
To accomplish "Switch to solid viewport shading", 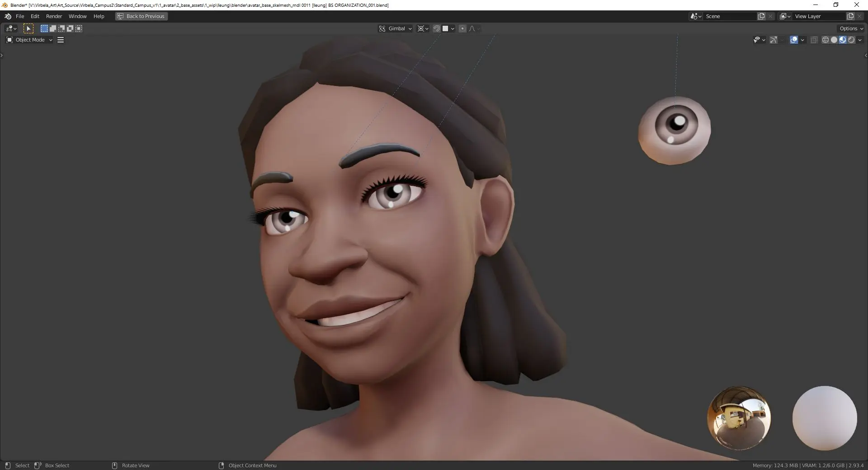I will 834,40.
